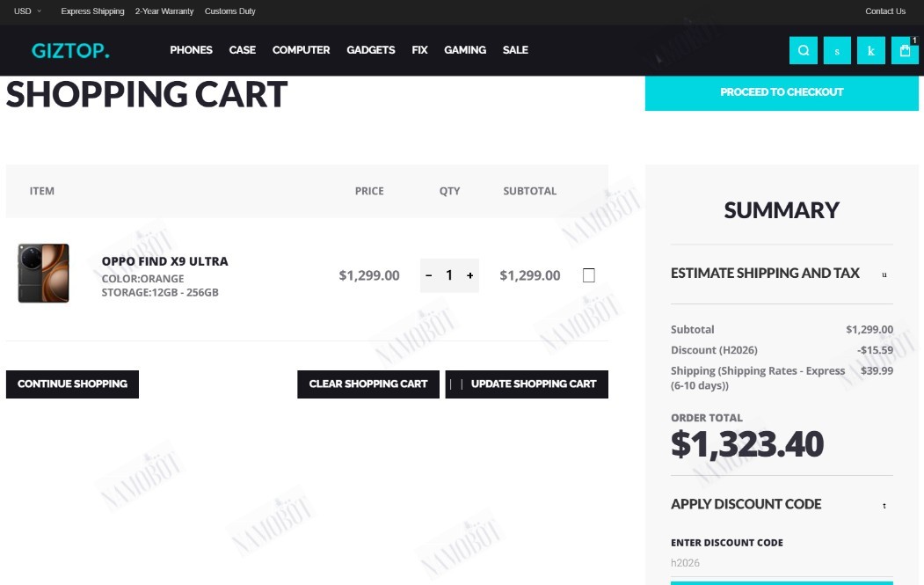The height and width of the screenshot is (585, 924).
Task: Click the 'k' icon button in header
Action: (x=871, y=50)
